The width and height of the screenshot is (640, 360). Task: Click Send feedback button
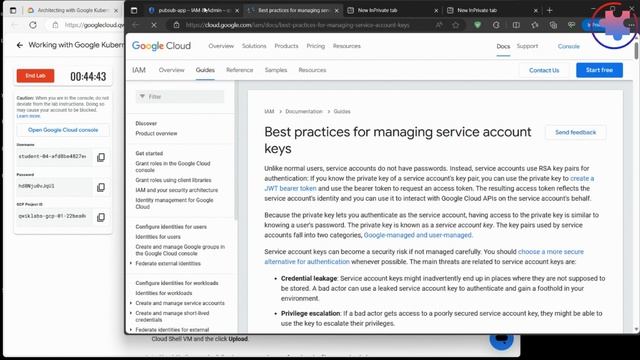575,132
